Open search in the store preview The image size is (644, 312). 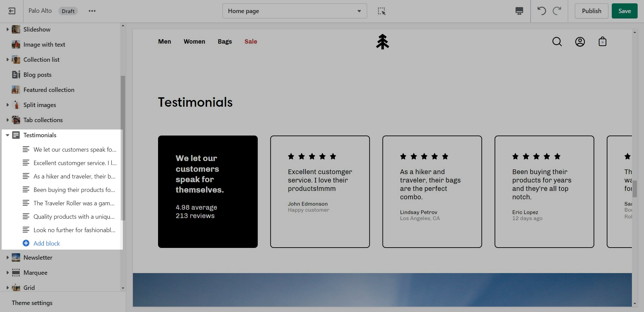coord(557,42)
